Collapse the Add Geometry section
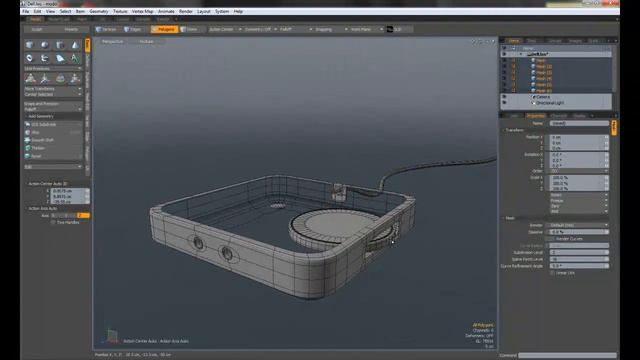The height and width of the screenshot is (360, 640). (27, 116)
